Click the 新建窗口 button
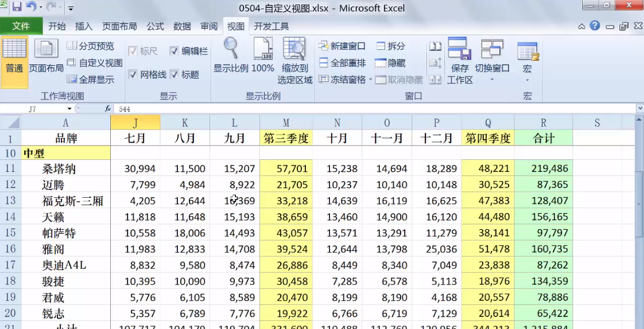The width and height of the screenshot is (644, 329). click(342, 46)
